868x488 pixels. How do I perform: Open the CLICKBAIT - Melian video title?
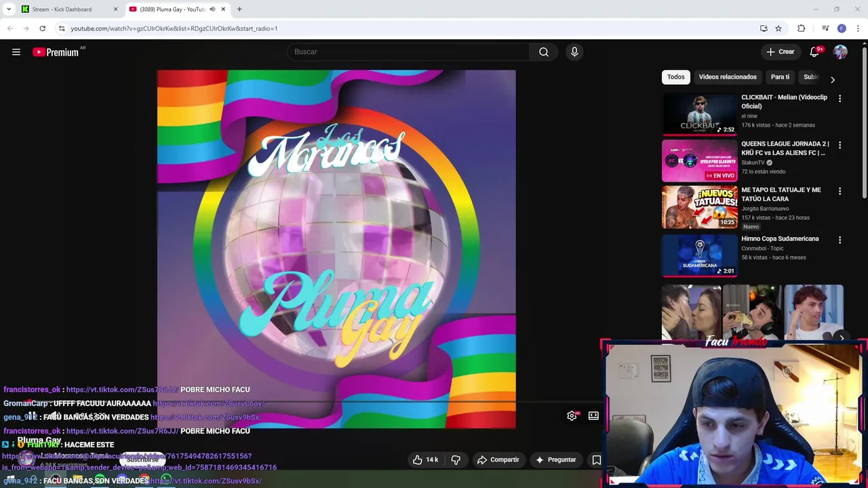coord(784,102)
